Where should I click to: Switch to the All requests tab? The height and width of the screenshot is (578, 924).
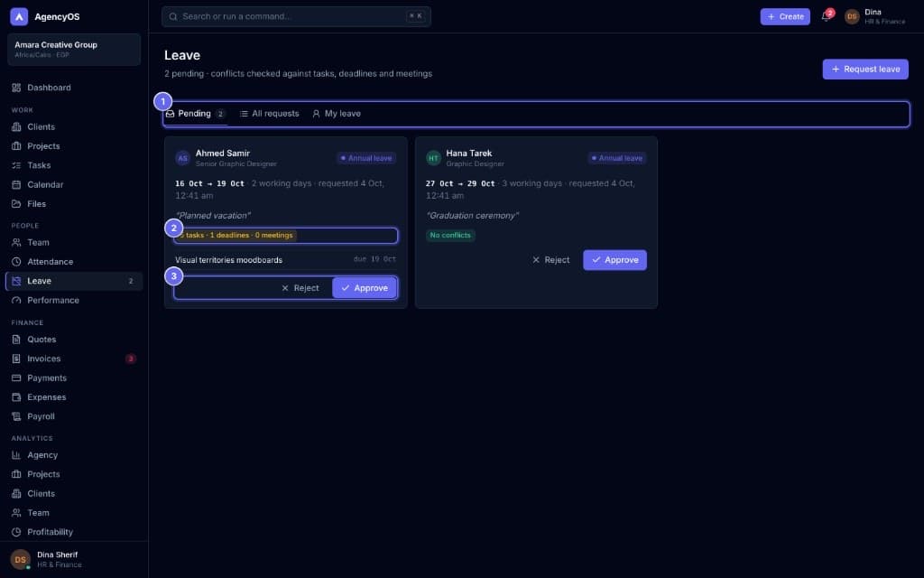(269, 114)
